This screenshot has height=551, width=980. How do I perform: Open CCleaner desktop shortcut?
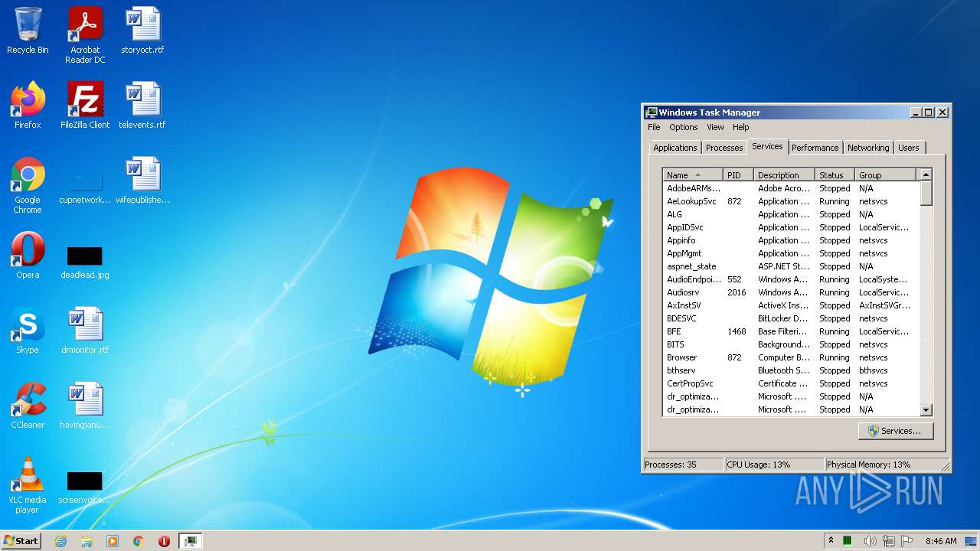click(x=28, y=406)
